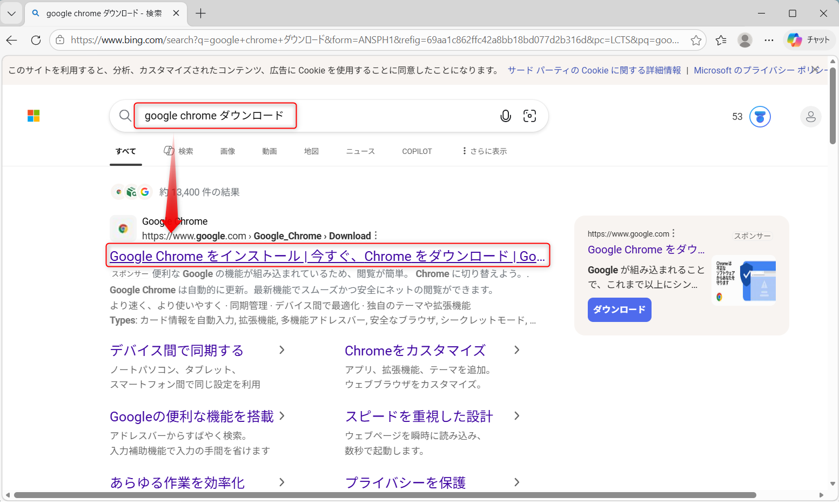The image size is (839, 504).
Task: Minimize the Edge browser window
Action: point(762,14)
